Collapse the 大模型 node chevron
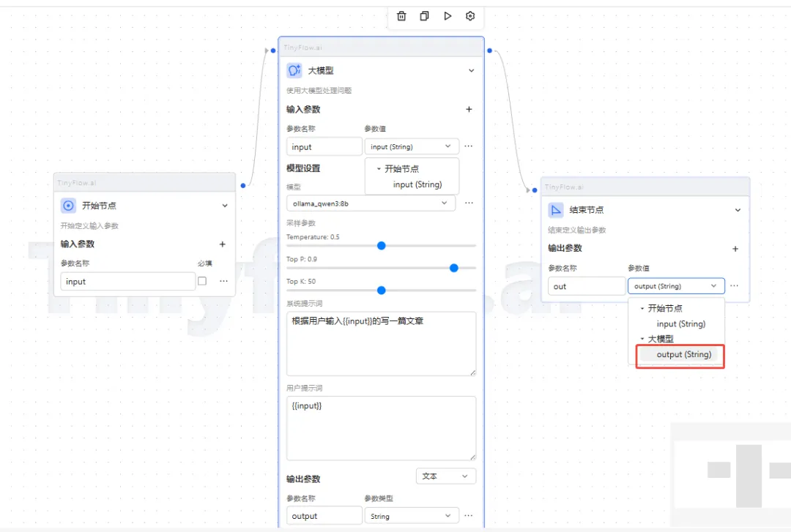The image size is (791, 532). (x=471, y=71)
